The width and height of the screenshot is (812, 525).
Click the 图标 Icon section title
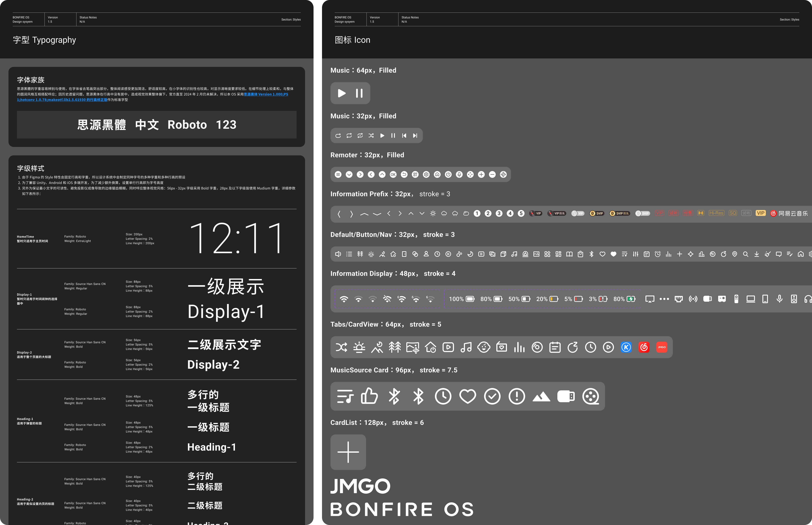point(353,40)
